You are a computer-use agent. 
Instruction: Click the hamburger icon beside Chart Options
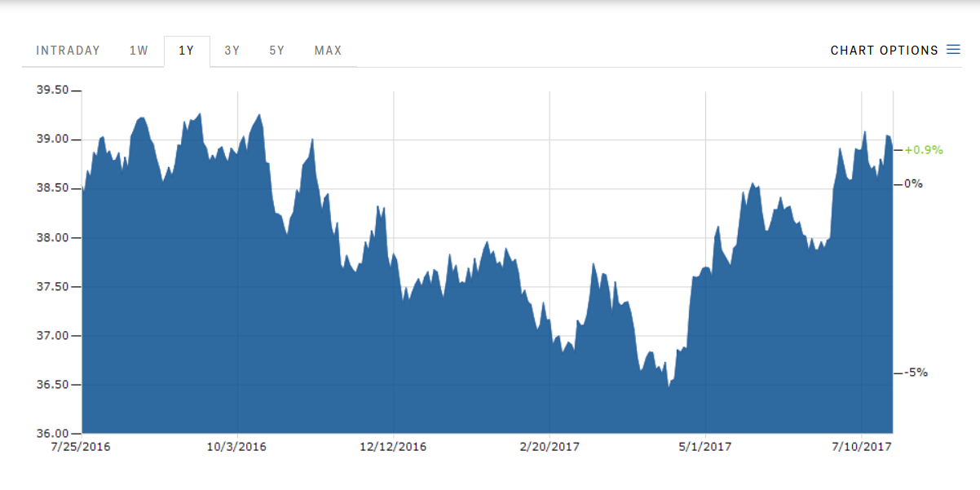point(953,50)
